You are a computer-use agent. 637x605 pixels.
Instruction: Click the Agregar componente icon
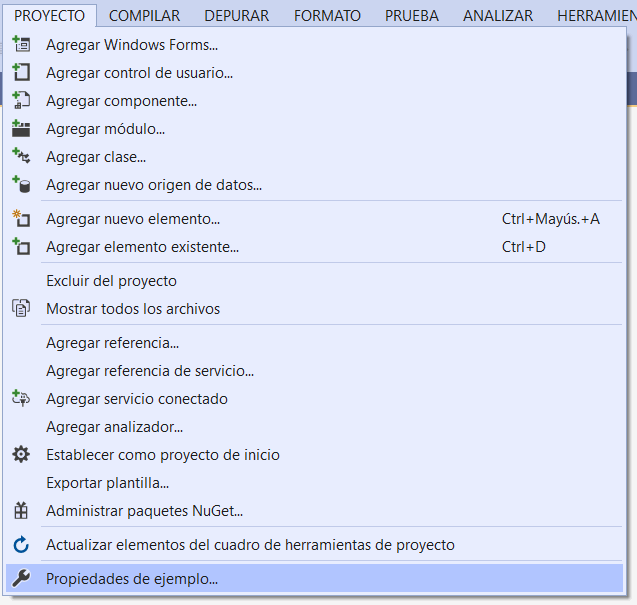[21, 101]
